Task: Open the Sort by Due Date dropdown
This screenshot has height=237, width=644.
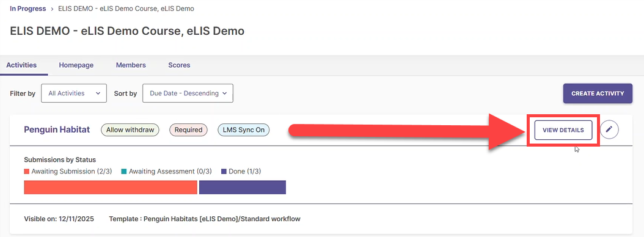Action: coord(188,93)
